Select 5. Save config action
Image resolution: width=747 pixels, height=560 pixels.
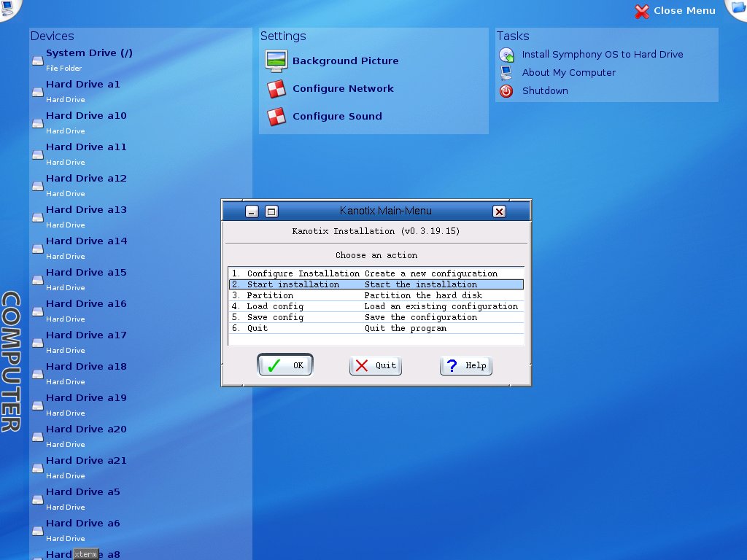(x=376, y=317)
